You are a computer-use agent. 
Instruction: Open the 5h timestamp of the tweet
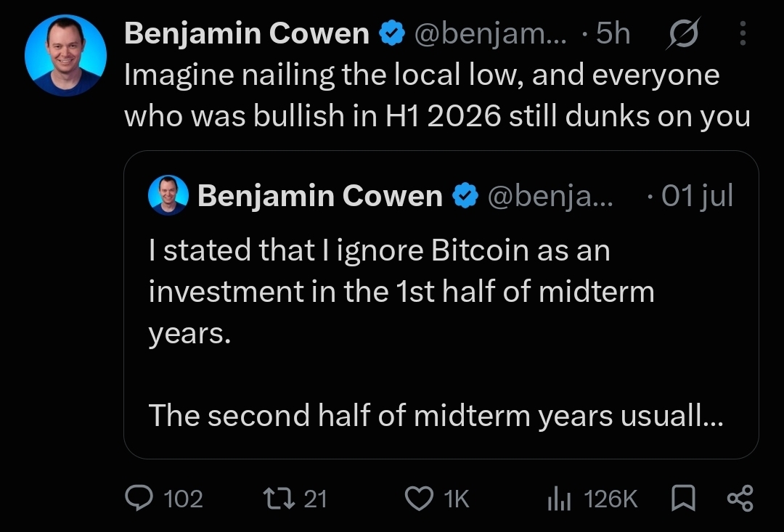613,33
